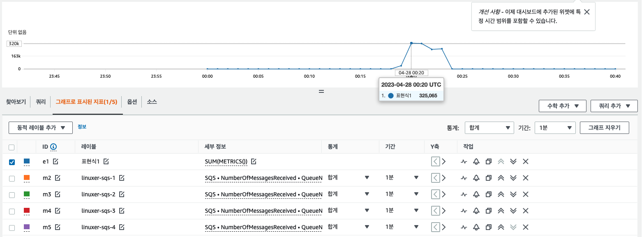Click the red m4 color swatch

[27, 211]
